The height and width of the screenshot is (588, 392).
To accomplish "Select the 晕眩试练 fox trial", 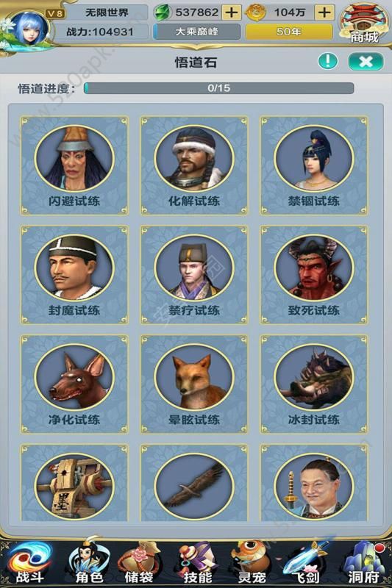I will pyautogui.click(x=194, y=384).
